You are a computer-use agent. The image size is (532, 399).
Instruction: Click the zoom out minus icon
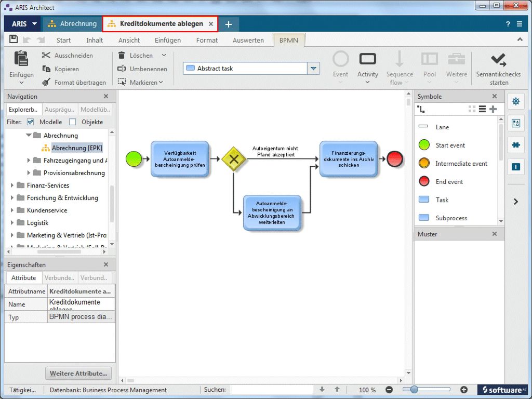click(389, 390)
